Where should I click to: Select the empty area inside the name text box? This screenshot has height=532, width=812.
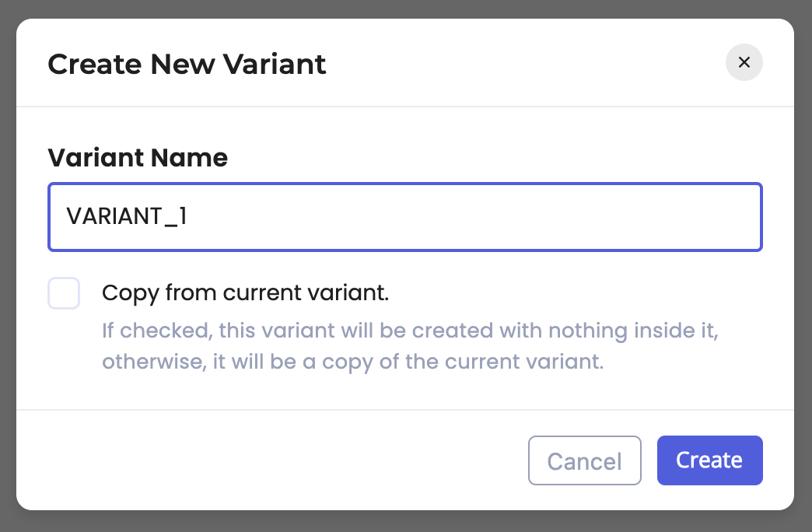click(x=466, y=216)
